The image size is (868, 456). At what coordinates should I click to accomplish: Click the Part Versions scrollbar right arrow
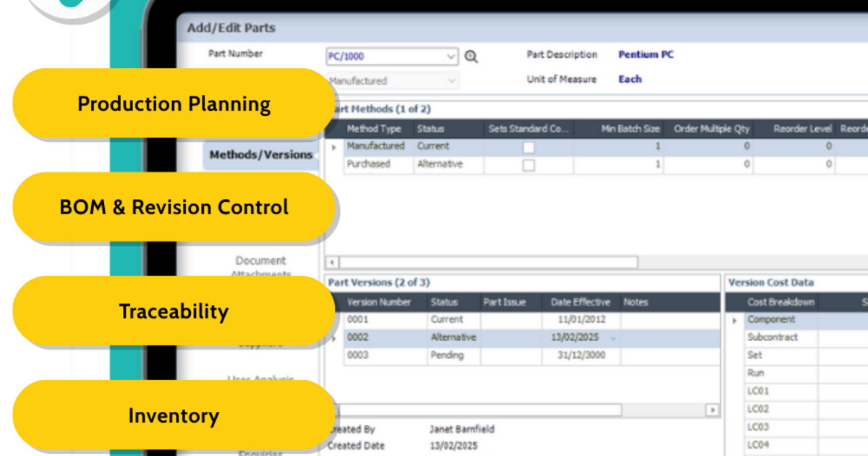(713, 410)
